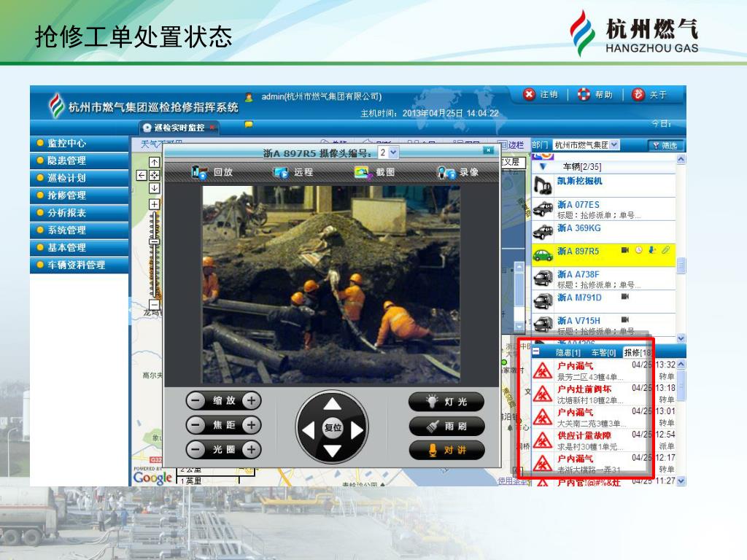Click the 帮助 help button

[595, 94]
